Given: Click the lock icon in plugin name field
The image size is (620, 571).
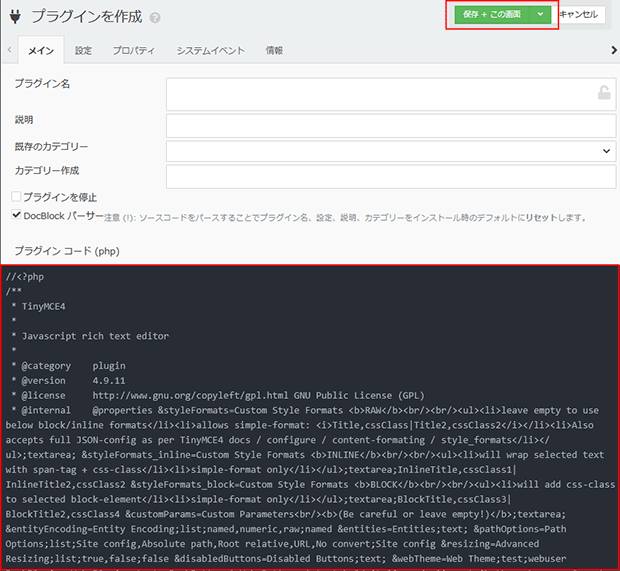Looking at the screenshot, I should pos(603,93).
